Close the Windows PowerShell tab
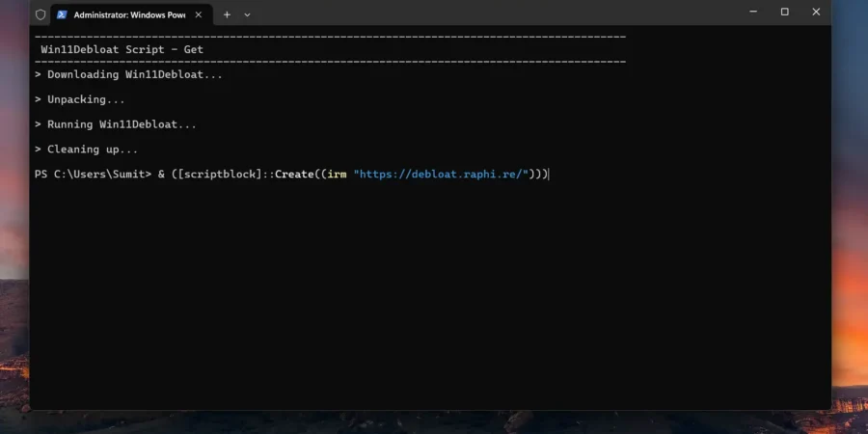 tap(198, 14)
